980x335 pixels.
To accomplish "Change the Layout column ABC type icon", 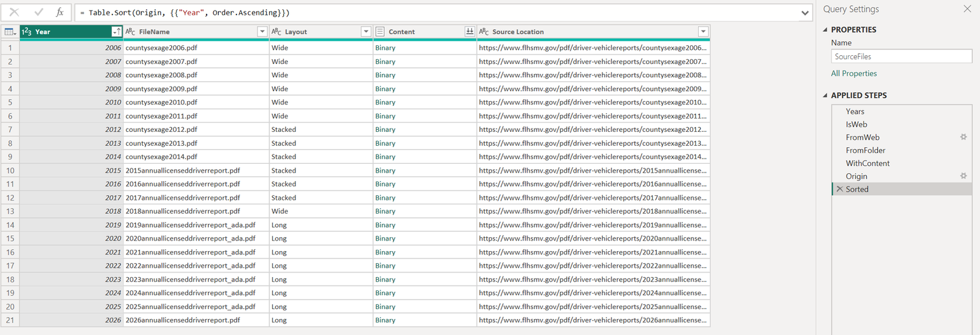I will click(x=277, y=32).
